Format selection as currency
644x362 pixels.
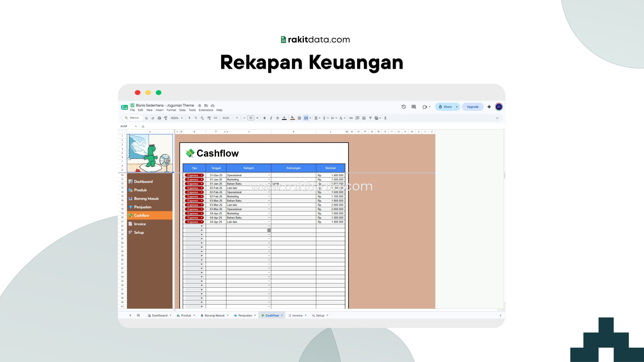(x=189, y=118)
